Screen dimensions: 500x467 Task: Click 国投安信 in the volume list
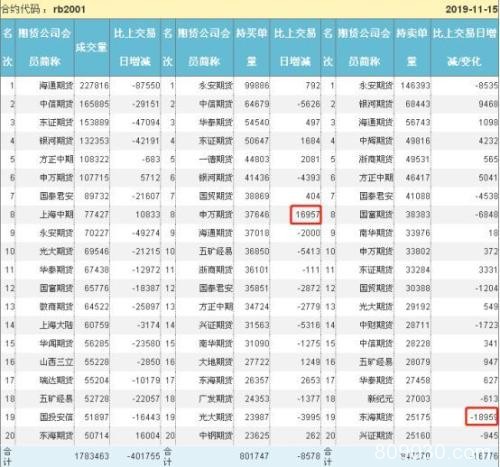tap(56, 417)
